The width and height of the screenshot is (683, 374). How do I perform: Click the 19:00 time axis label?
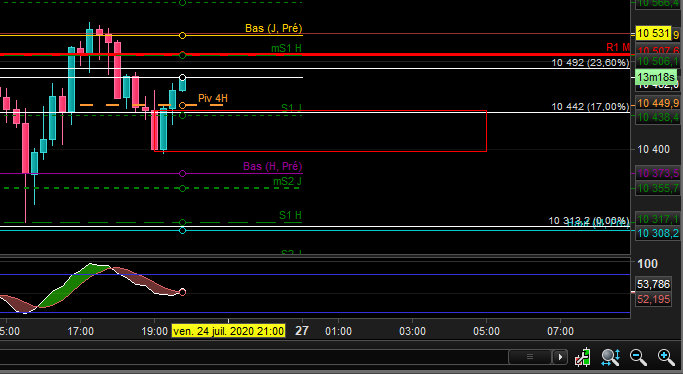[x=155, y=331]
